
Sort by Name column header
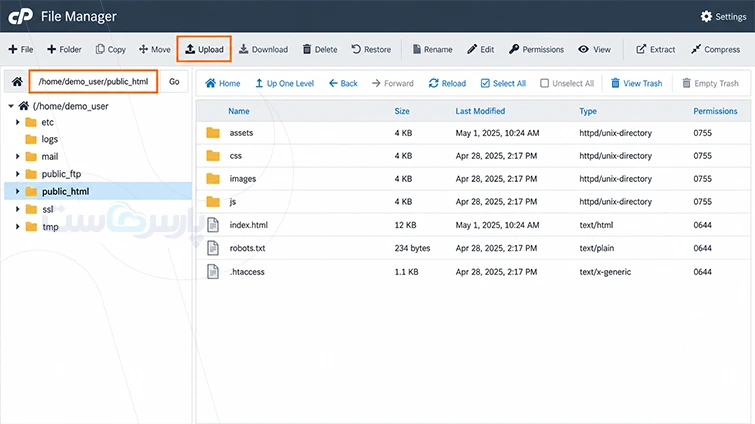click(x=239, y=111)
